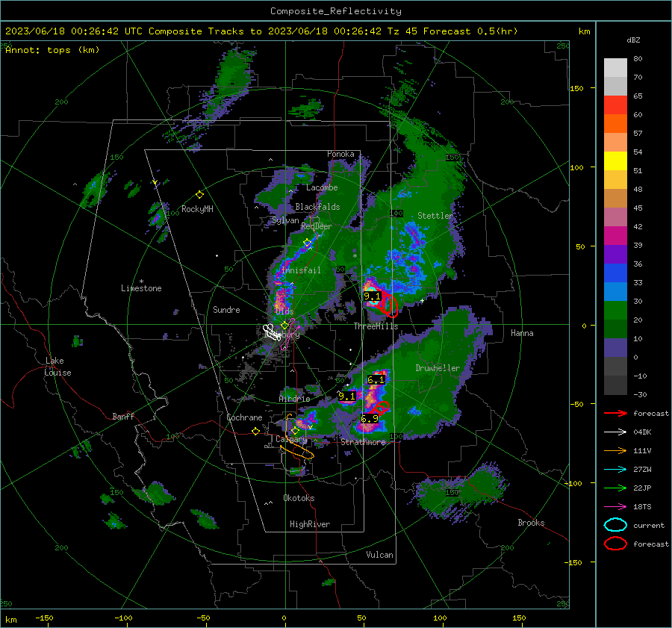Select the Drumheller label
The image size is (672, 628).
click(x=438, y=368)
